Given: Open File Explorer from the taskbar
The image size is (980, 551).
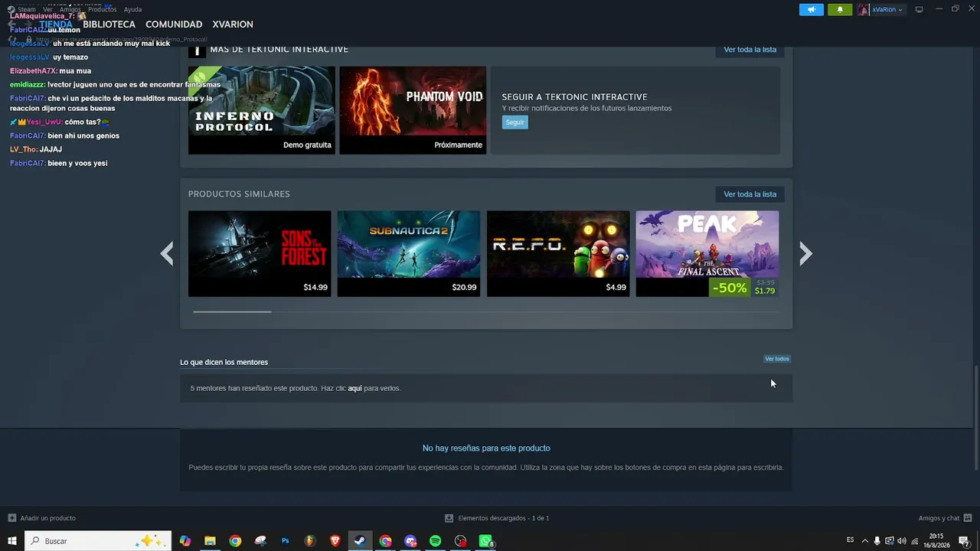Looking at the screenshot, I should pos(210,541).
